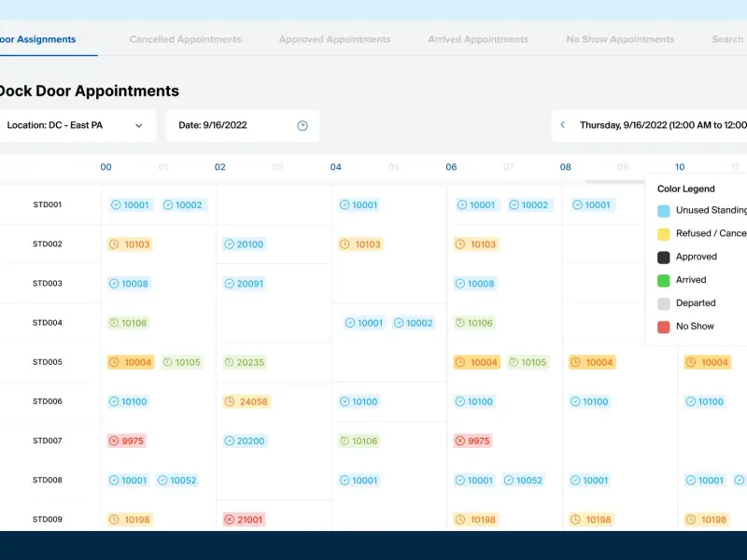The height and width of the screenshot is (560, 747).
Task: Click the check icon on appointment 20200
Action: [x=230, y=441]
